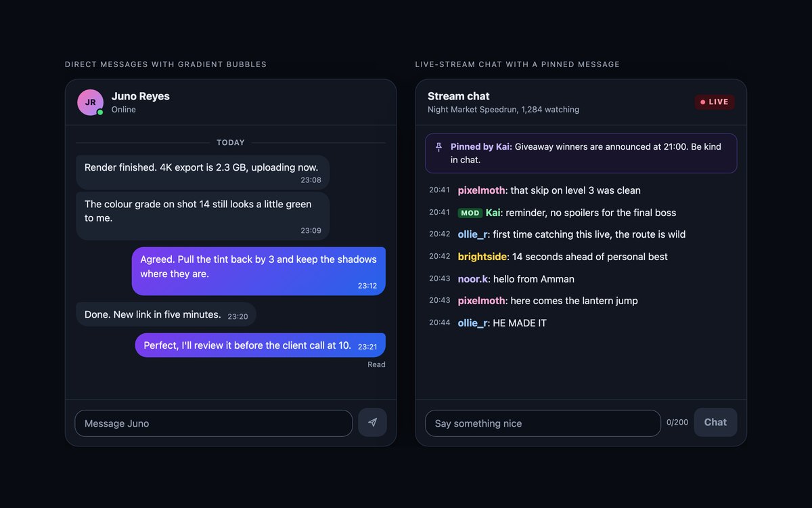This screenshot has height=508, width=812.
Task: Click the HE MADE IT message text
Action: coord(520,323)
